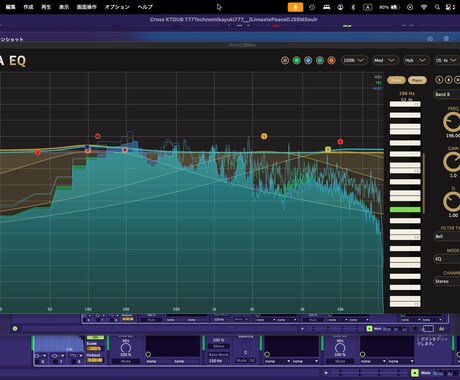The width and height of the screenshot is (460, 380).
Task: Click the 80% battery indicator
Action: [x=389, y=7]
